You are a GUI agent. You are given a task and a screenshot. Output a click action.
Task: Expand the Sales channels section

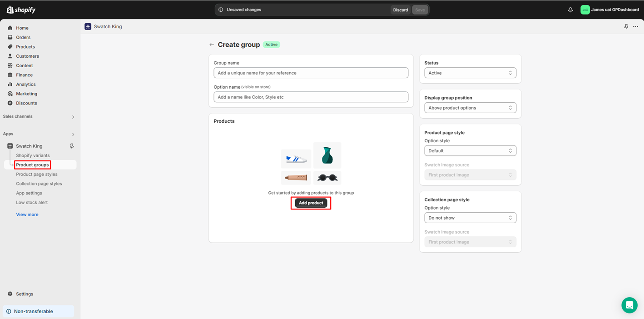(73, 117)
